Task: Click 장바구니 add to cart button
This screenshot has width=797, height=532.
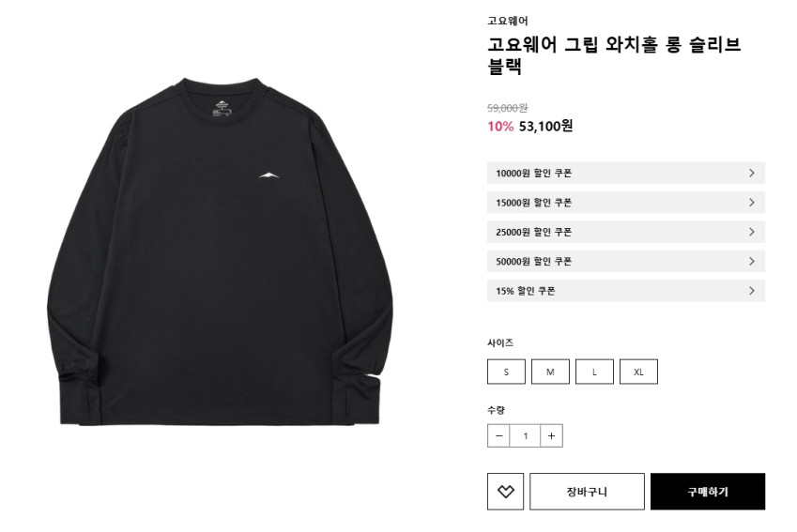Action: (x=587, y=492)
